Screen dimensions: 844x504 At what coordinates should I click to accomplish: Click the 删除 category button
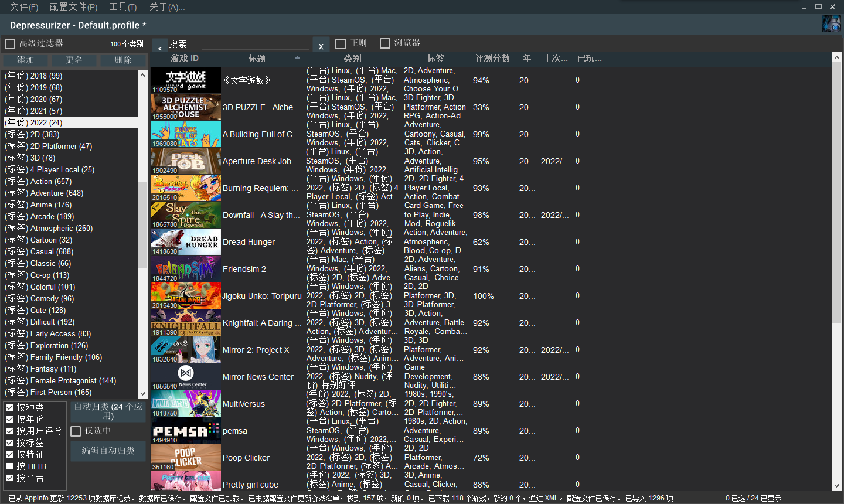point(123,60)
